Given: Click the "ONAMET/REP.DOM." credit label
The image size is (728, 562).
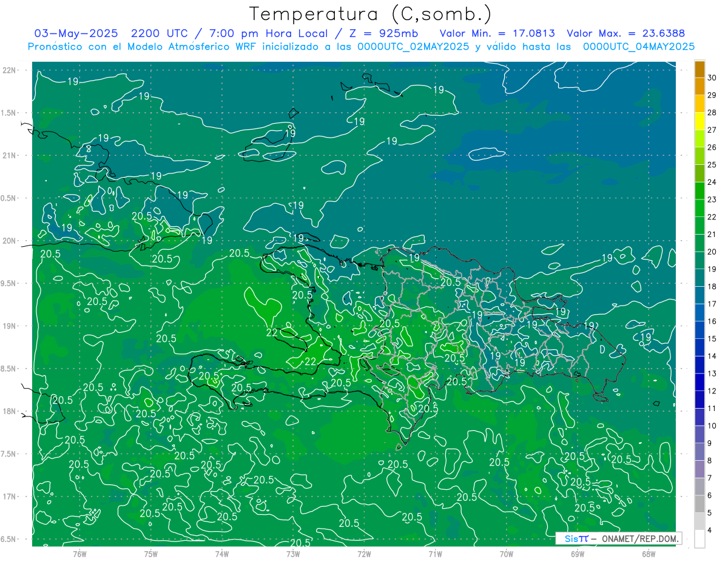Looking at the screenshot, I should pyautogui.click(x=639, y=538).
